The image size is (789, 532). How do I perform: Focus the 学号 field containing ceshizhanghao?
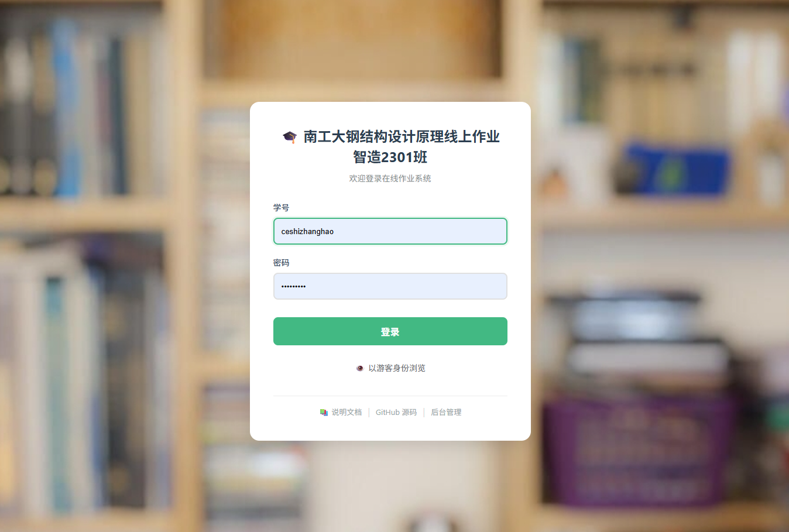point(390,231)
